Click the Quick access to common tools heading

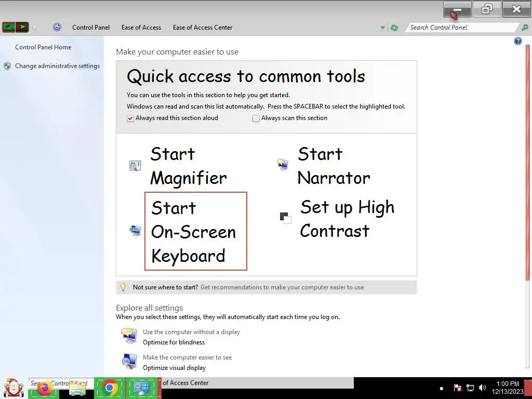[x=246, y=76]
